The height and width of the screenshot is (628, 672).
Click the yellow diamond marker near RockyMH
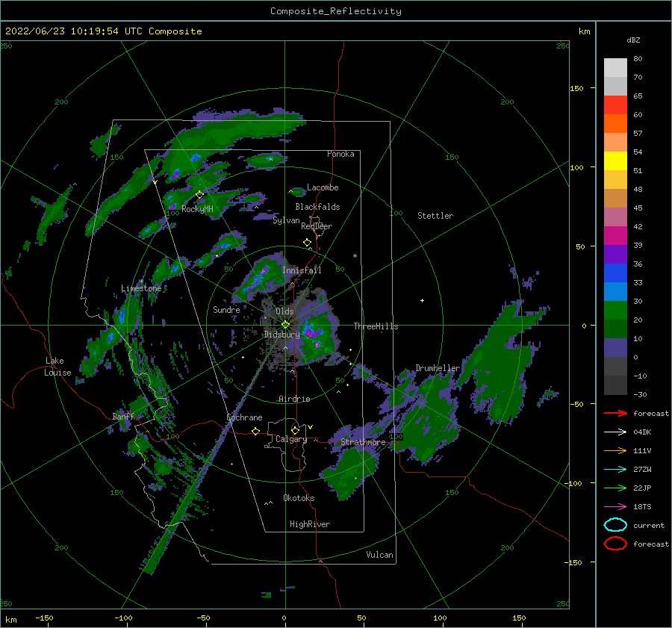(199, 195)
